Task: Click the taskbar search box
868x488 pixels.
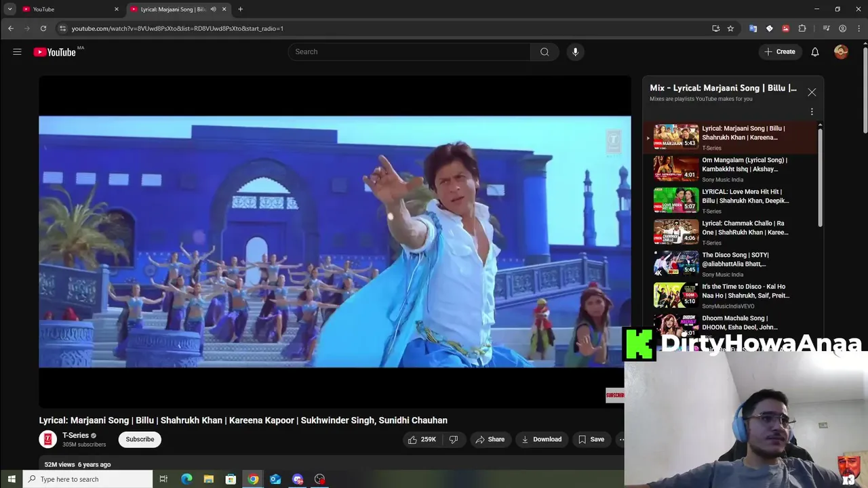Action: coord(87,479)
